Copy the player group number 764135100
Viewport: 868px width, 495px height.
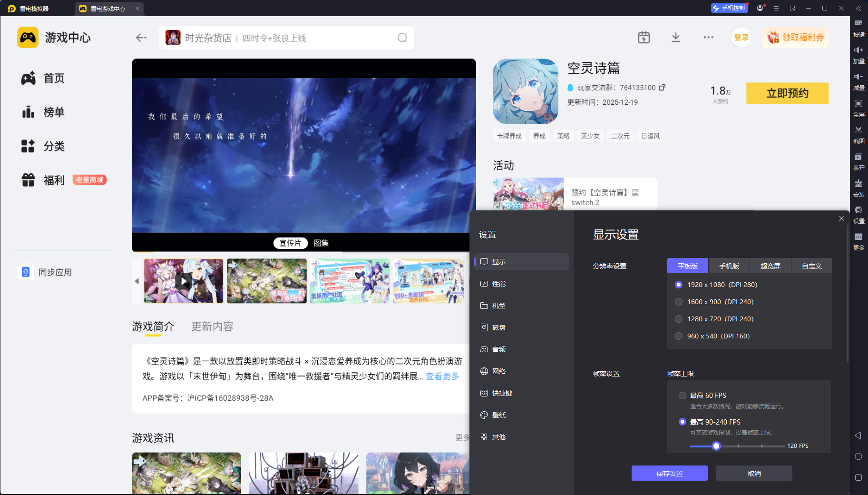662,87
